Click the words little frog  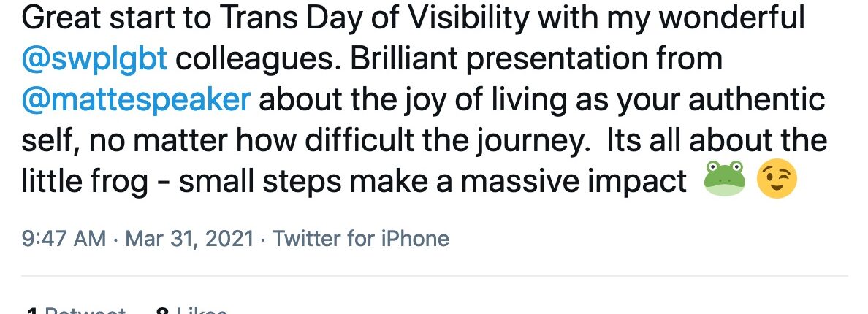[x=85, y=181]
